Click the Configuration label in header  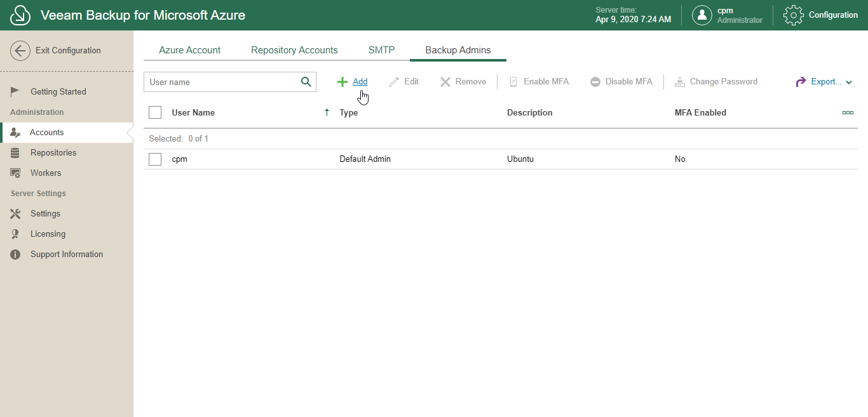pos(833,15)
